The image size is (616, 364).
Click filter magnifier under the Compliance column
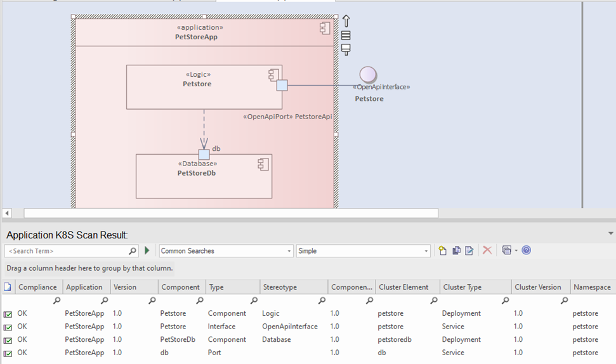coord(57,301)
